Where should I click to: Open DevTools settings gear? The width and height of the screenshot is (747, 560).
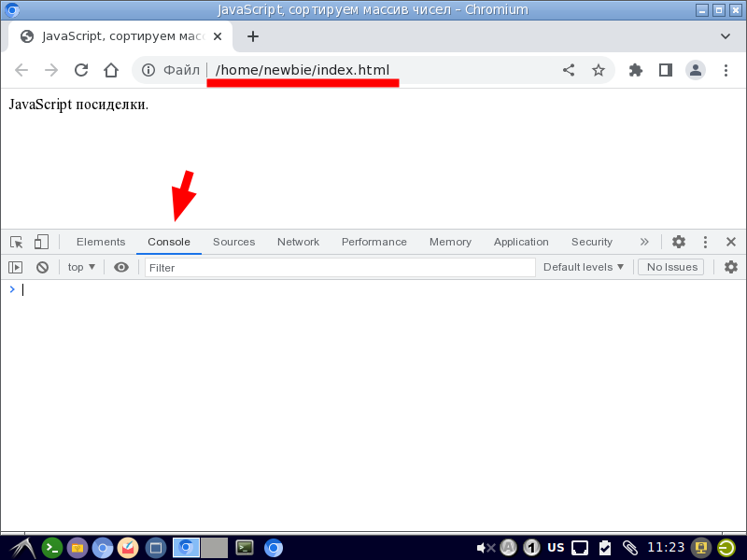click(679, 242)
